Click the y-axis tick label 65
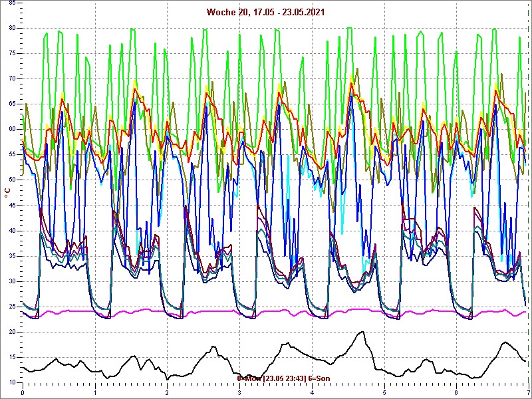 tap(12, 104)
